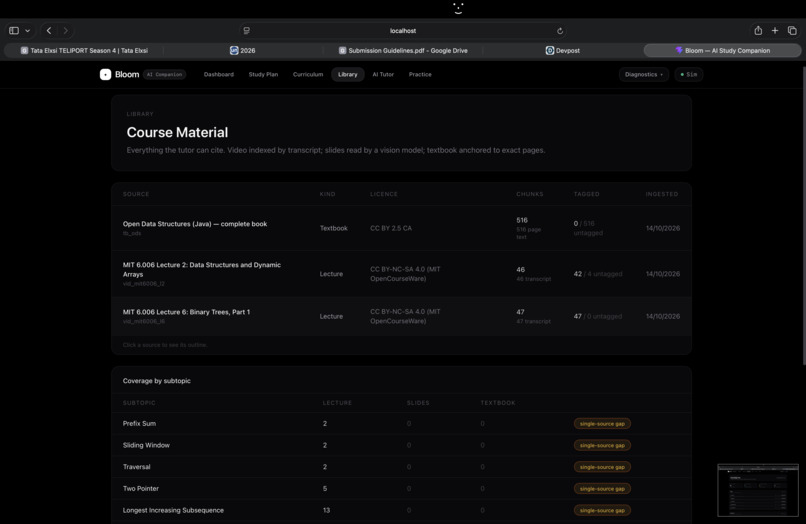Expand the Diagnostics dropdown

click(644, 75)
